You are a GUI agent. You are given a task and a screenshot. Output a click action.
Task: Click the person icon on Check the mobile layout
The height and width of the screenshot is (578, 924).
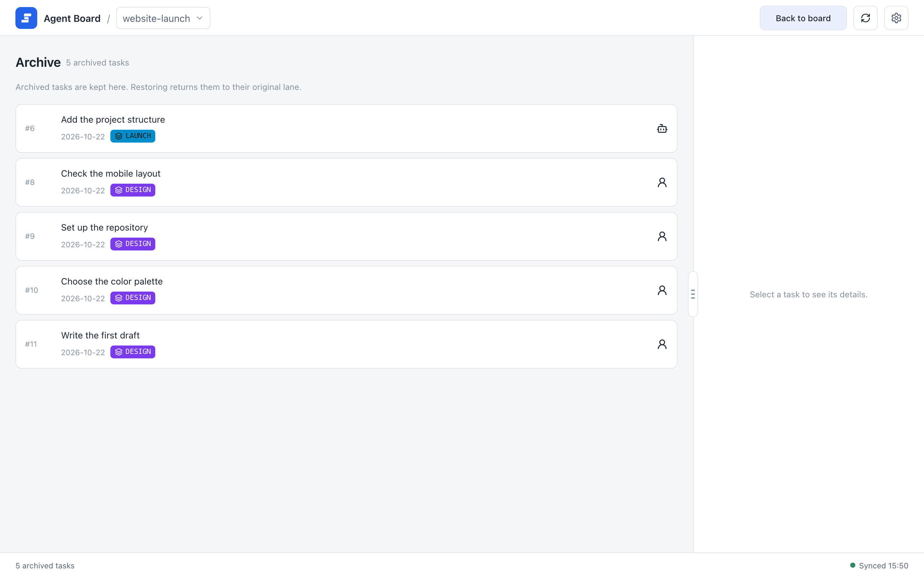click(x=662, y=182)
